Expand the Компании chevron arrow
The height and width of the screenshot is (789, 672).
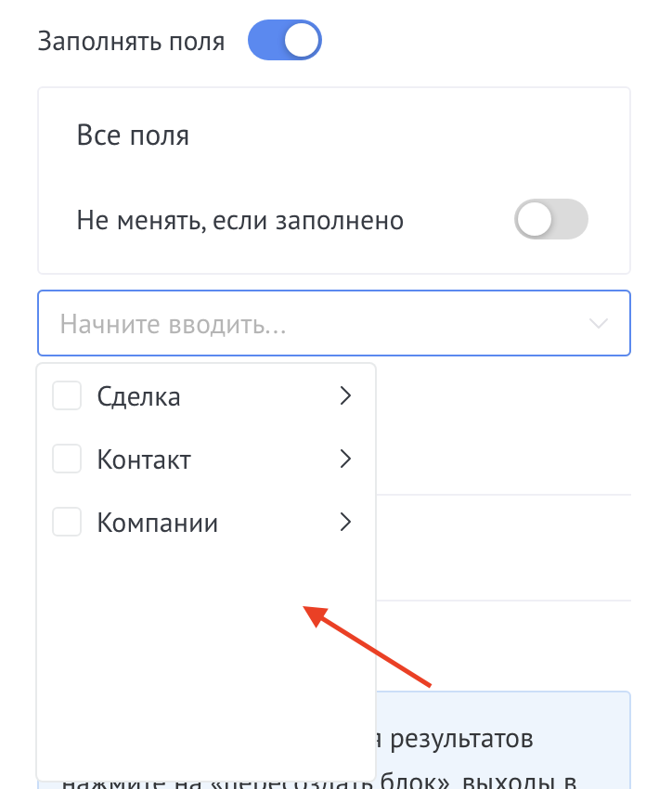(345, 523)
